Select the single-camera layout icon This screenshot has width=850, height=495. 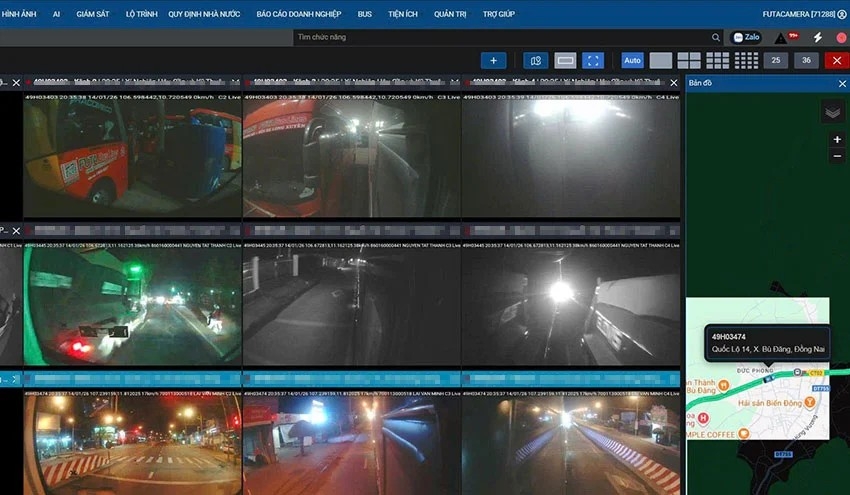click(661, 60)
